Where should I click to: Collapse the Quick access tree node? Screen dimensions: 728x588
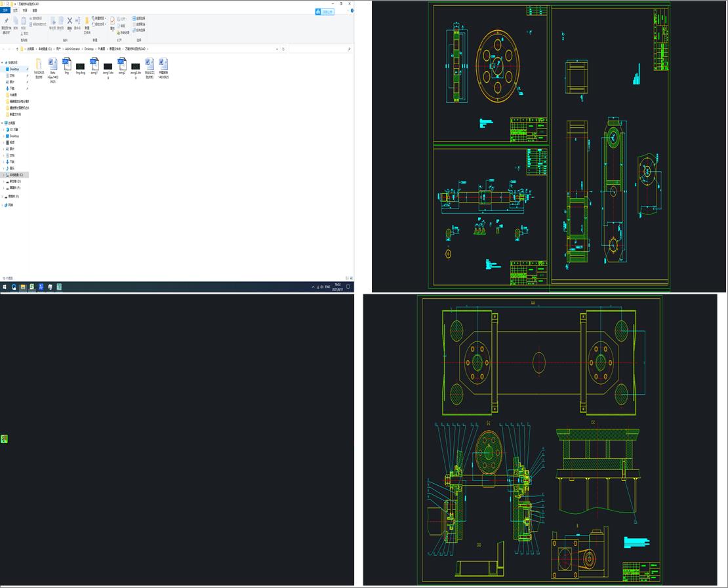pos(3,63)
